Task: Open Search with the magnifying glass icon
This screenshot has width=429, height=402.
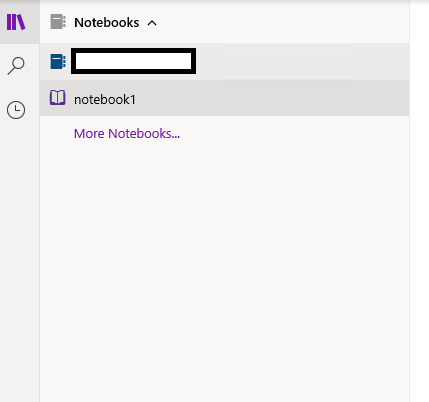Action: (16, 66)
